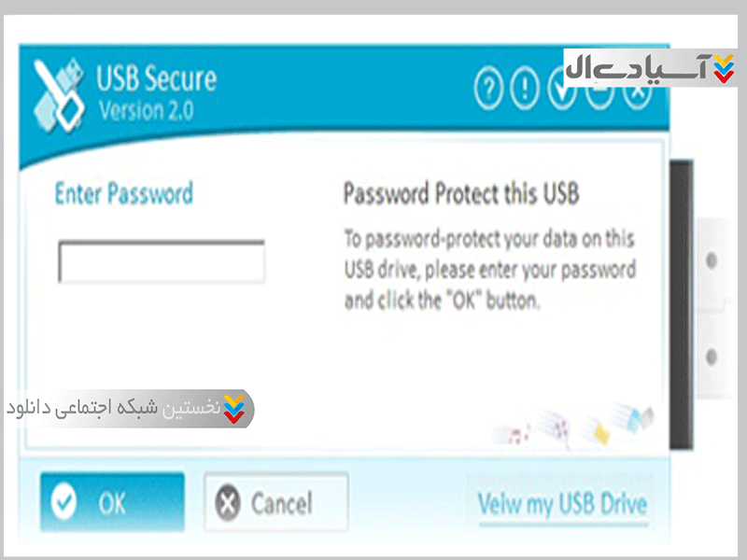Click the checkmark icon on the OK button
The width and height of the screenshot is (747, 560).
(64, 504)
